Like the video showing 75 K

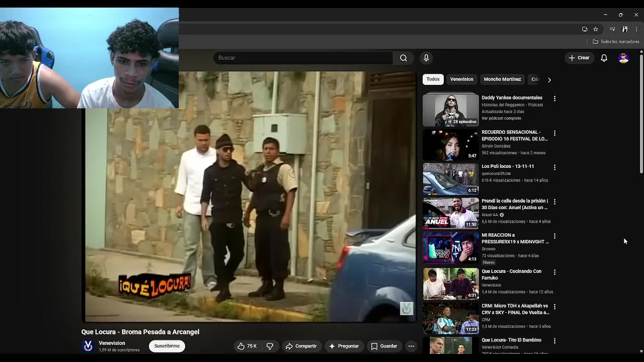pos(247,346)
